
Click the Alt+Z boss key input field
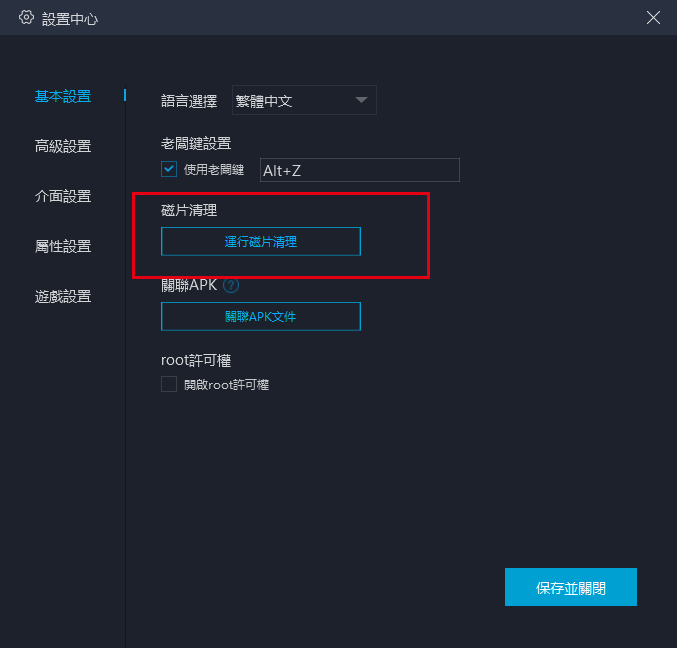pyautogui.click(x=360, y=170)
